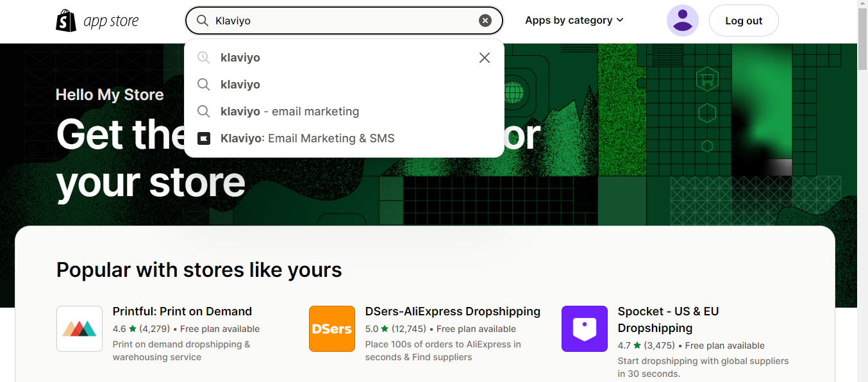Open Printful: Print on Demand app
This screenshot has width=868, height=382.
pos(182,311)
